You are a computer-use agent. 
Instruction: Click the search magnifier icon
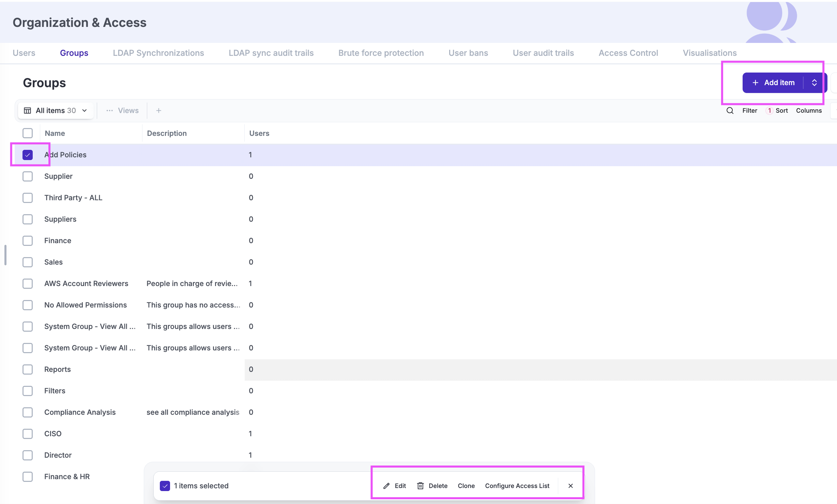pyautogui.click(x=730, y=111)
